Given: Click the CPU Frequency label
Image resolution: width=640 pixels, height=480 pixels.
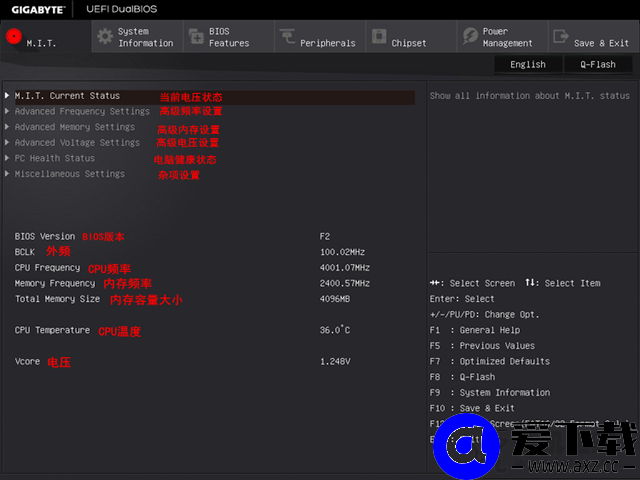Looking at the screenshot, I should (47, 268).
